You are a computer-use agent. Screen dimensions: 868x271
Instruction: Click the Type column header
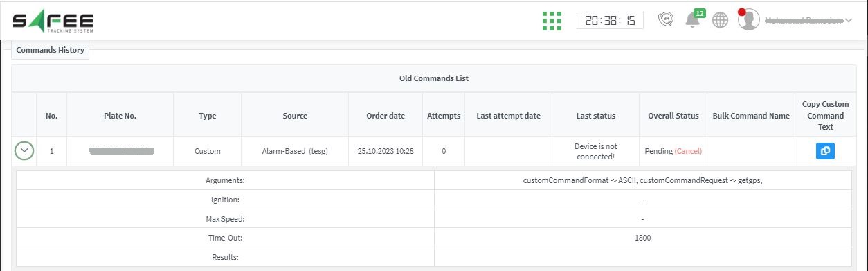pos(208,116)
